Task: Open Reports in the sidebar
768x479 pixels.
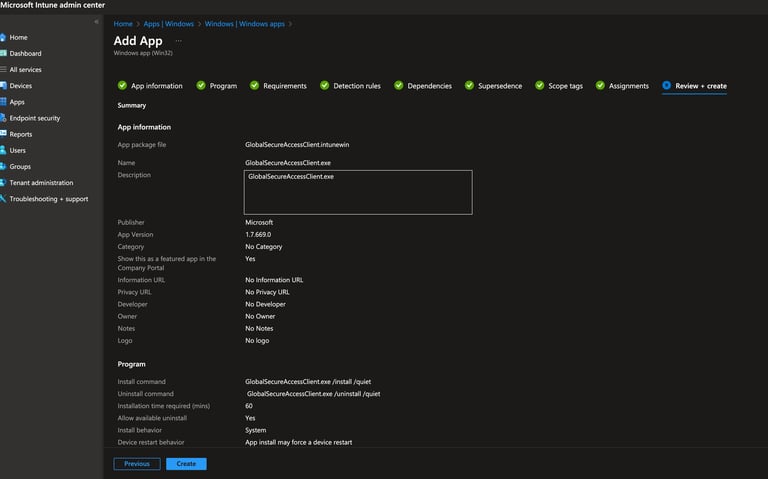Action: (x=21, y=134)
